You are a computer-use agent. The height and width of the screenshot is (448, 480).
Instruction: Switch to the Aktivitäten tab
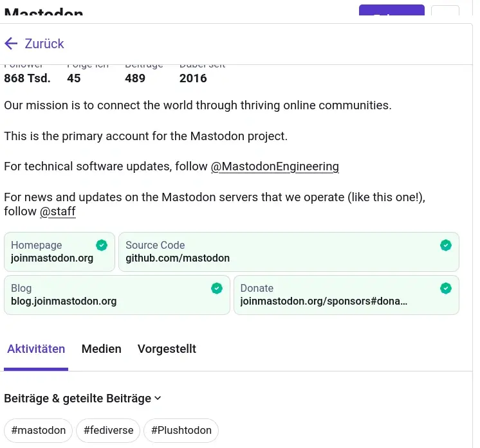tap(36, 349)
